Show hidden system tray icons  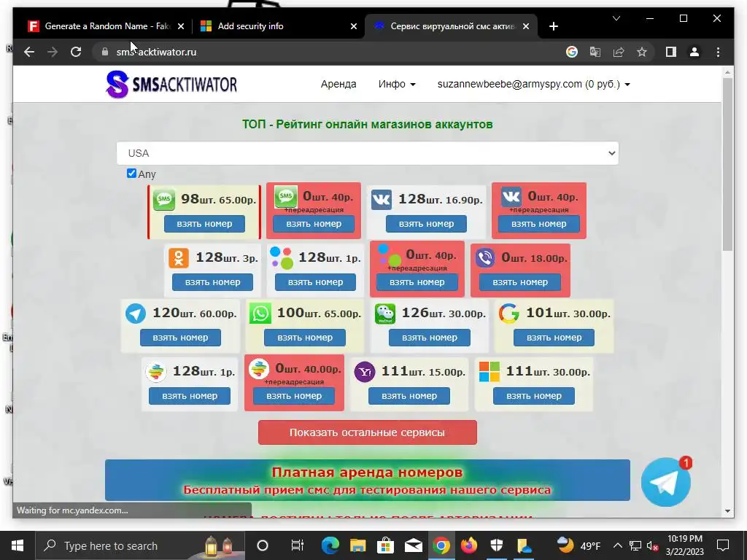(x=617, y=545)
